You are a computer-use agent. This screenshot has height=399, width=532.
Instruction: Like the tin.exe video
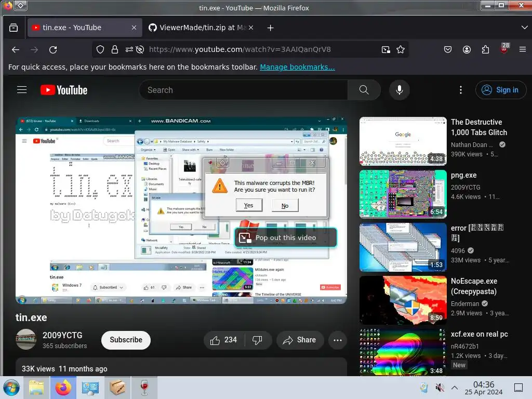pos(224,340)
